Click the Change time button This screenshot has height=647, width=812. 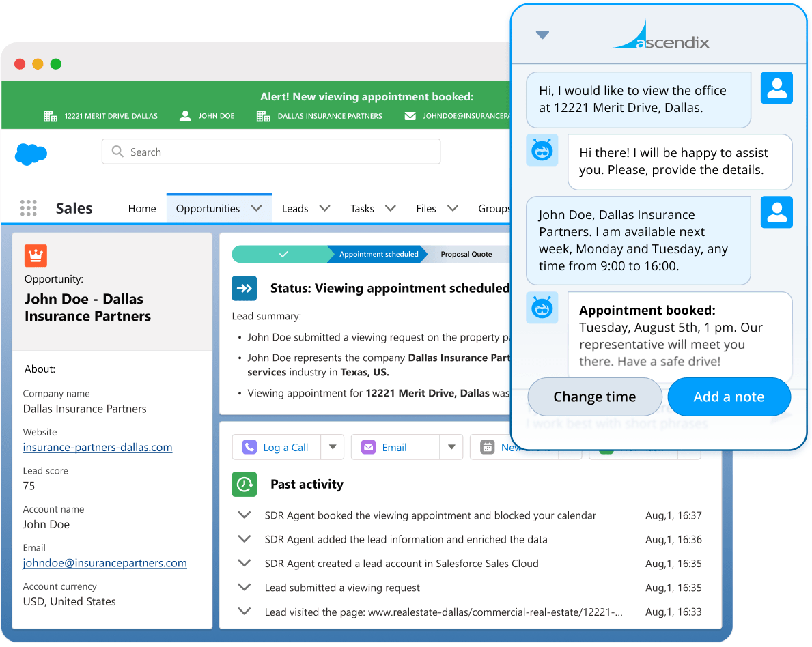tap(595, 397)
